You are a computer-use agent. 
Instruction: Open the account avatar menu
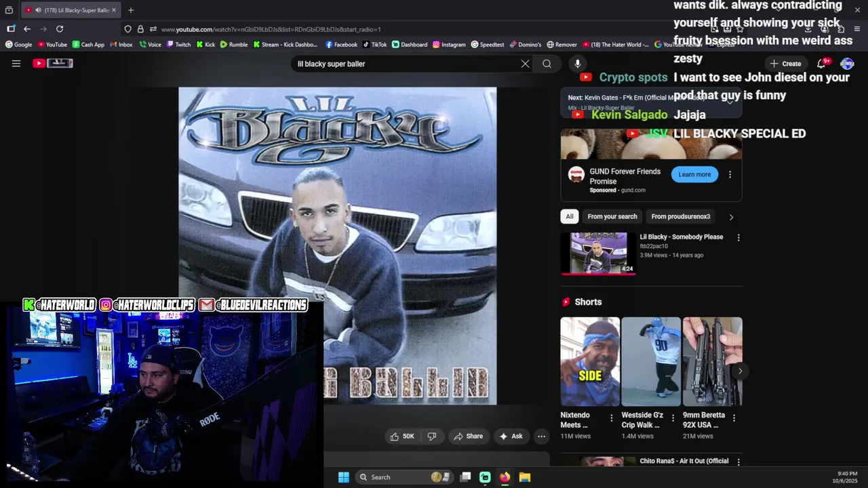point(847,64)
